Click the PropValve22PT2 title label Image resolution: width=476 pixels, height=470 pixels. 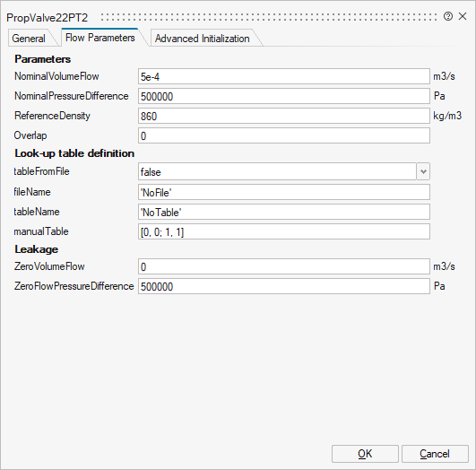(47, 18)
